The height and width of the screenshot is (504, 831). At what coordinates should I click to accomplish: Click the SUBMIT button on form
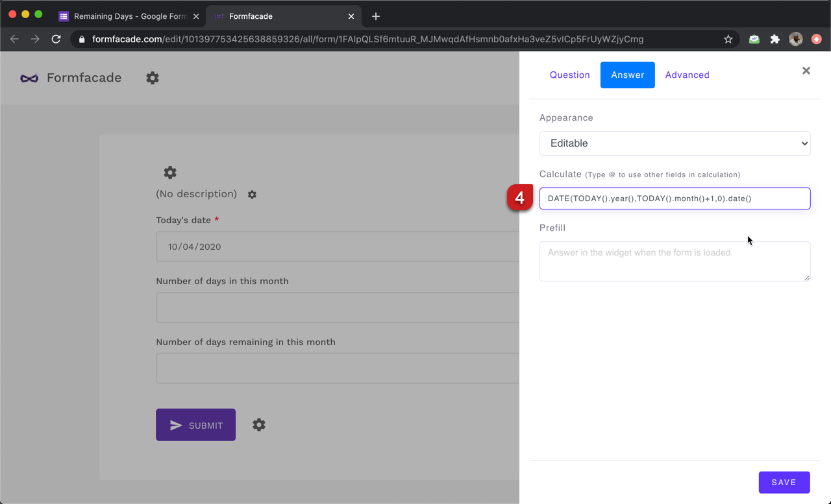195,425
